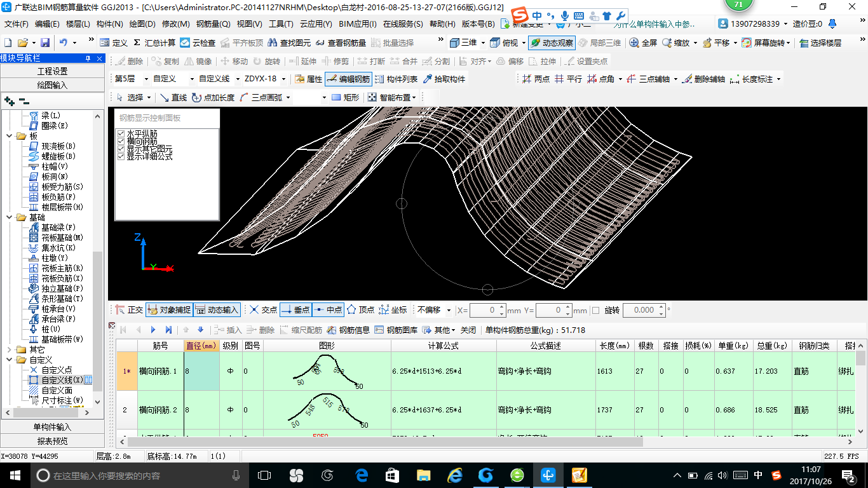Show 构件列表 component list
868x488 pixels.
point(397,79)
